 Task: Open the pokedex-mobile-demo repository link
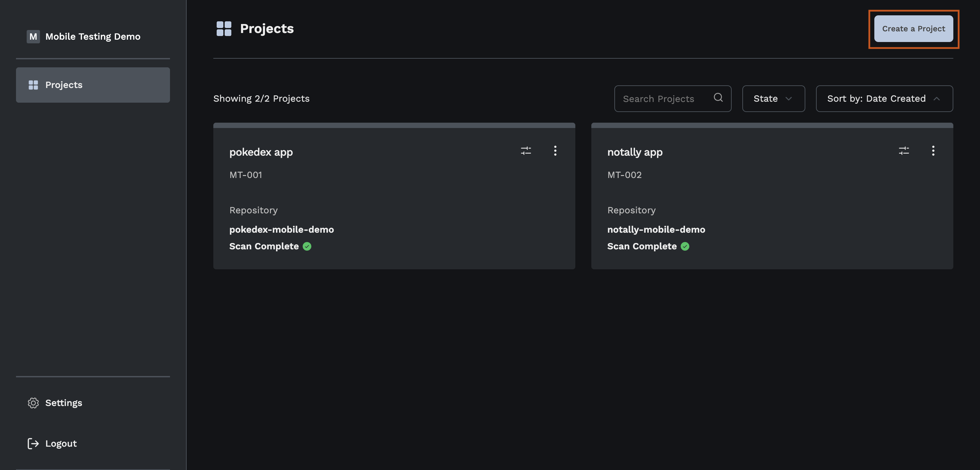pos(282,229)
